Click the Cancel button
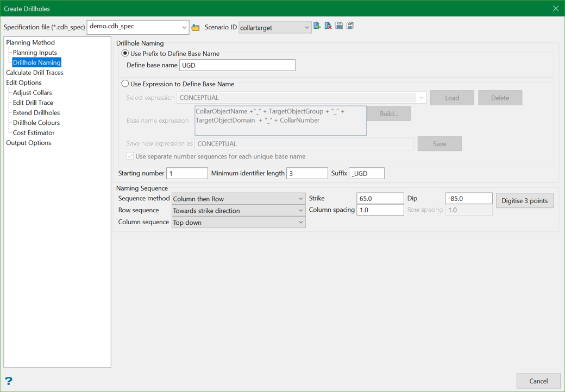 [538, 381]
